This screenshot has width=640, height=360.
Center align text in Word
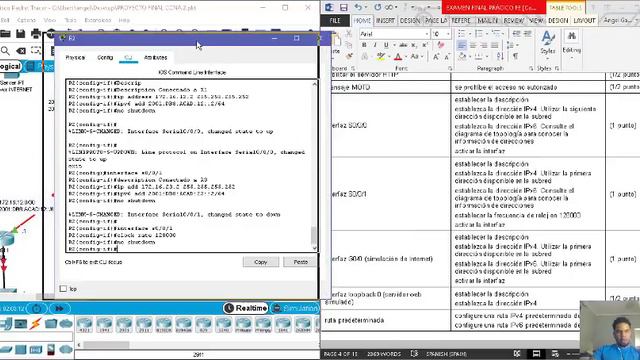click(473, 45)
